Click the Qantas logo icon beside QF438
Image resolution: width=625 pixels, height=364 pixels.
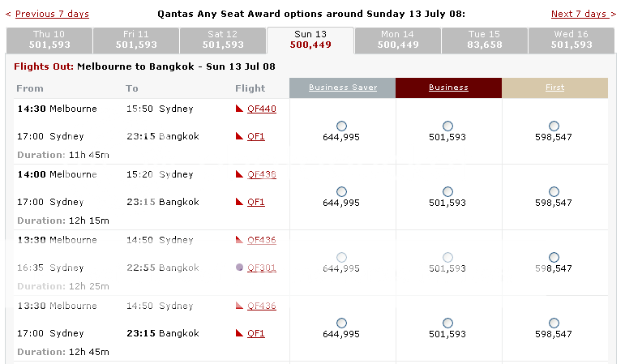(x=239, y=174)
